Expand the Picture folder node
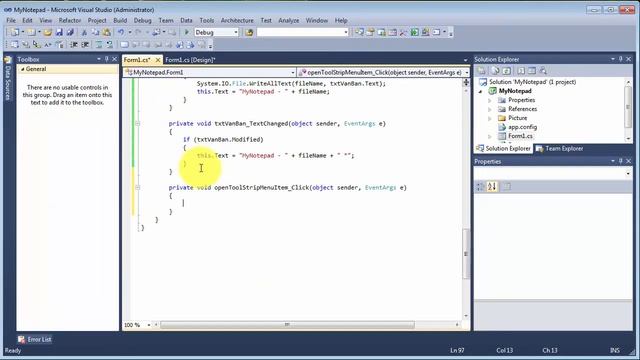Image resolution: width=640 pixels, height=360 pixels. (490, 118)
